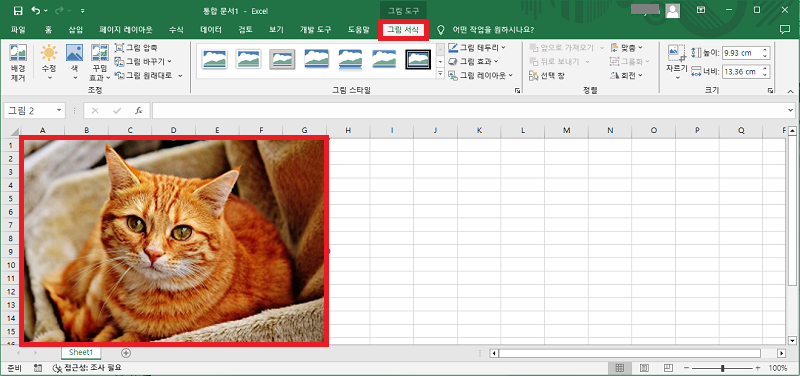
Task: Click 그림 바꾸기 (Change Picture)
Action: [143, 61]
